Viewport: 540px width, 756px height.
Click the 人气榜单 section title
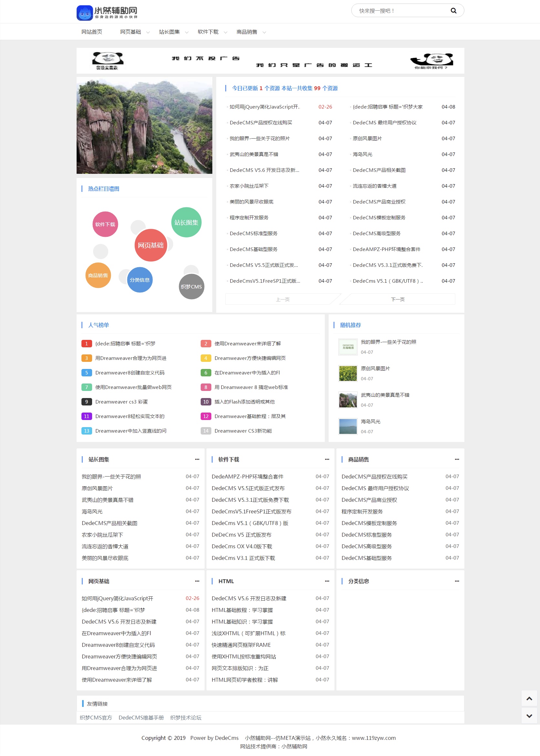pyautogui.click(x=99, y=325)
